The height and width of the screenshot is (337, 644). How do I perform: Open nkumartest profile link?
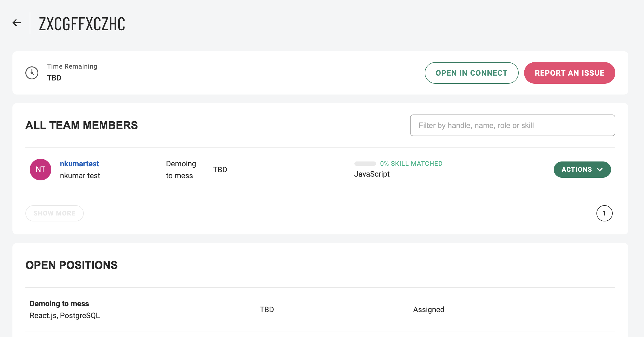pos(79,164)
